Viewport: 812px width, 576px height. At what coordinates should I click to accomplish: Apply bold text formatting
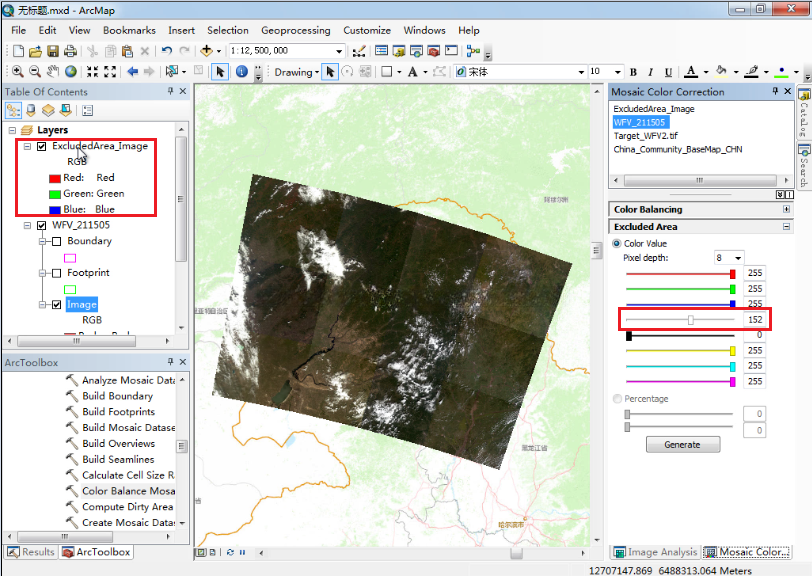click(634, 72)
